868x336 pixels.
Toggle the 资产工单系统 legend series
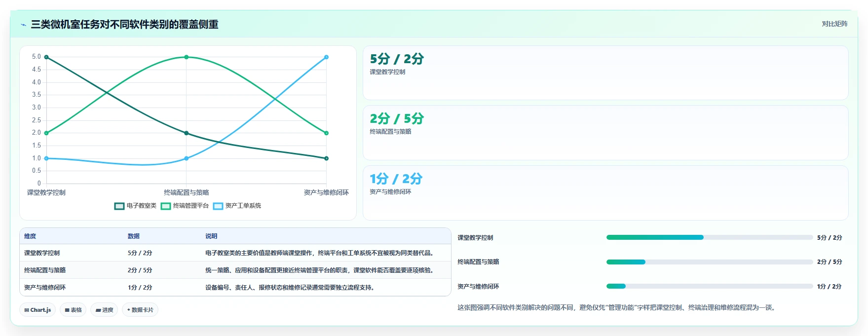tap(237, 206)
